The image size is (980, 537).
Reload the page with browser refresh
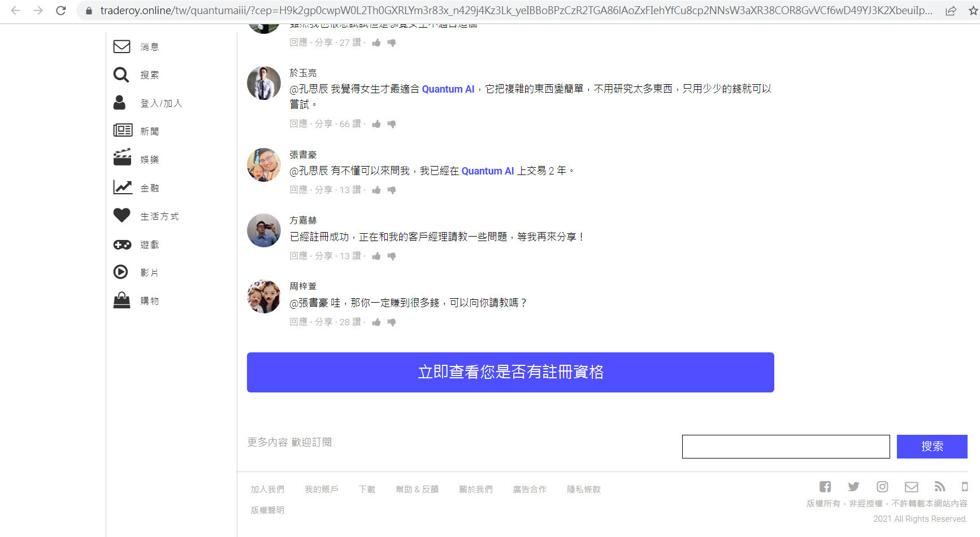(61, 10)
